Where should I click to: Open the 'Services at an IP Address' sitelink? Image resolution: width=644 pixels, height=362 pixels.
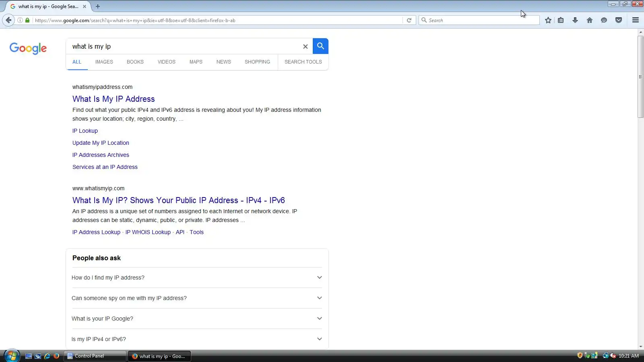point(105,167)
